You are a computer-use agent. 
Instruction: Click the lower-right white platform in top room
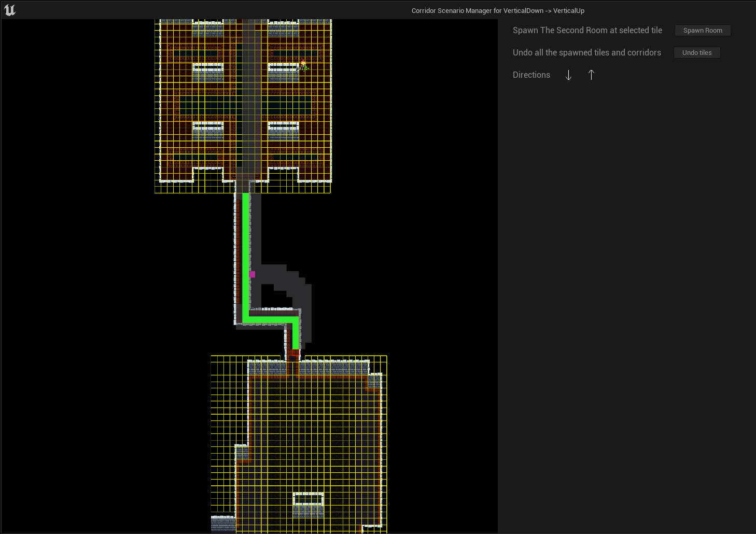pos(283,128)
